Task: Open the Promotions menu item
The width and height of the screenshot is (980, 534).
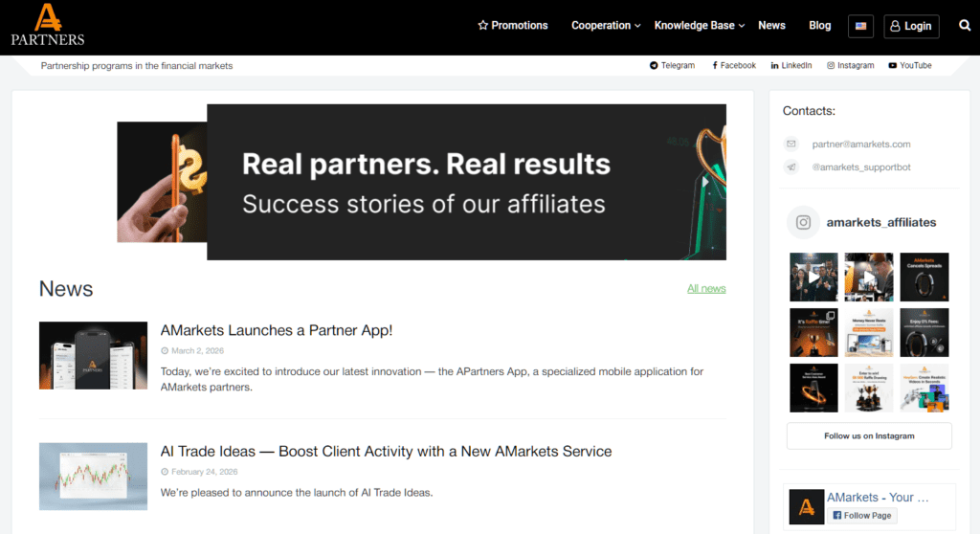Action: [x=513, y=26]
